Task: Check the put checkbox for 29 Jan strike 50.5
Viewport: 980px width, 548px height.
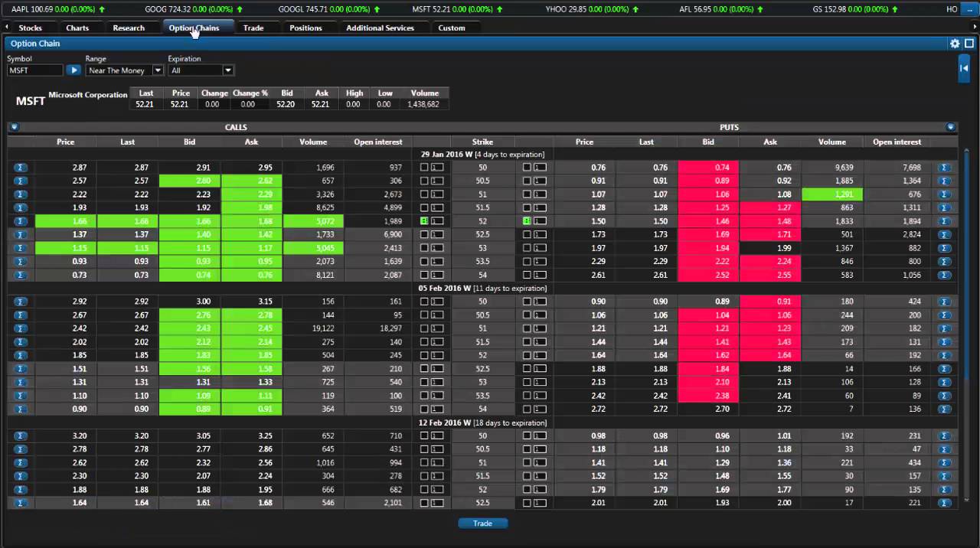Action: click(527, 181)
